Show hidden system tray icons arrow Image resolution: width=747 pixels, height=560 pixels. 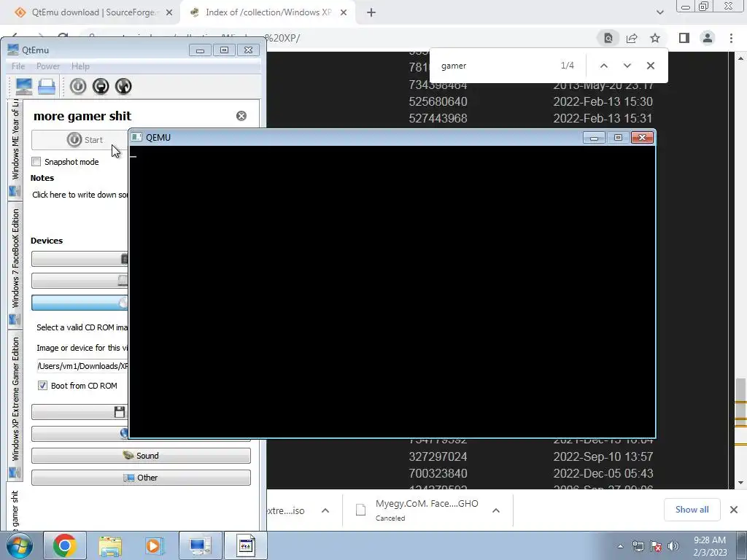[620, 546]
